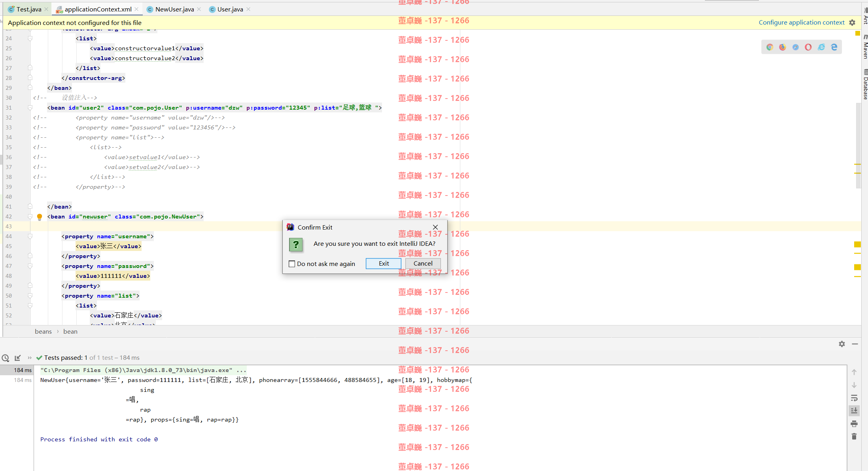
Task: Open the Database tool window
Action: pos(865,84)
